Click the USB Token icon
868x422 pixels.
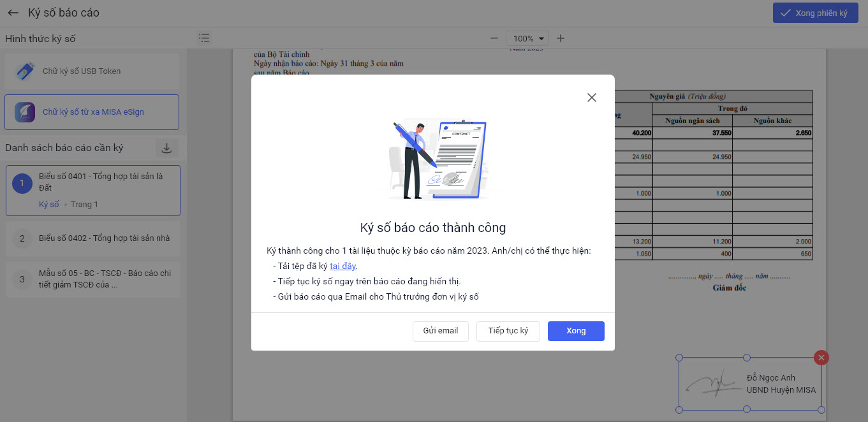tap(25, 71)
